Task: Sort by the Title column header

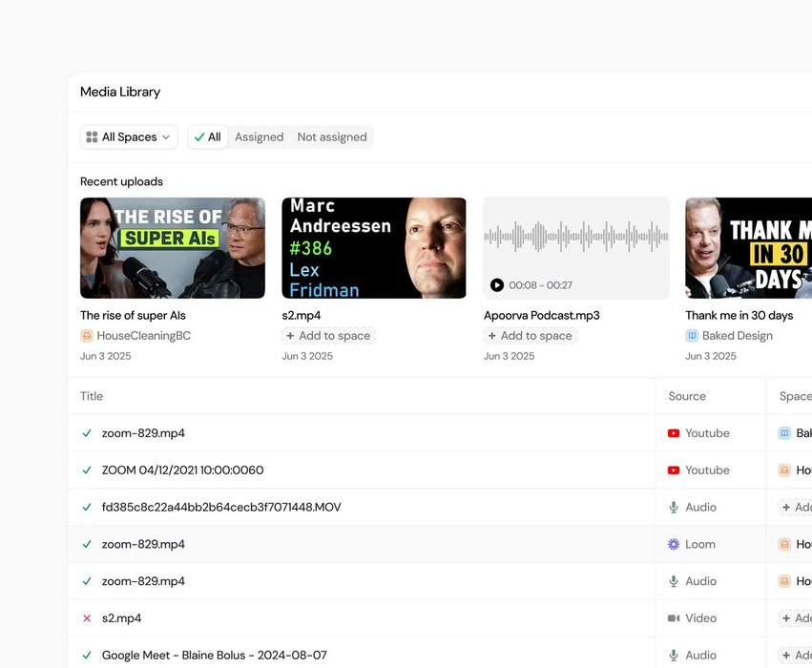Action: [x=92, y=396]
